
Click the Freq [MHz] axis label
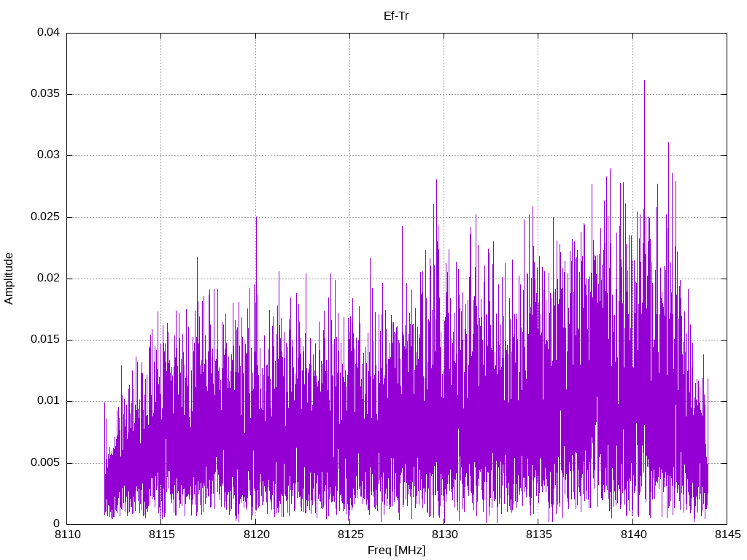(x=396, y=551)
